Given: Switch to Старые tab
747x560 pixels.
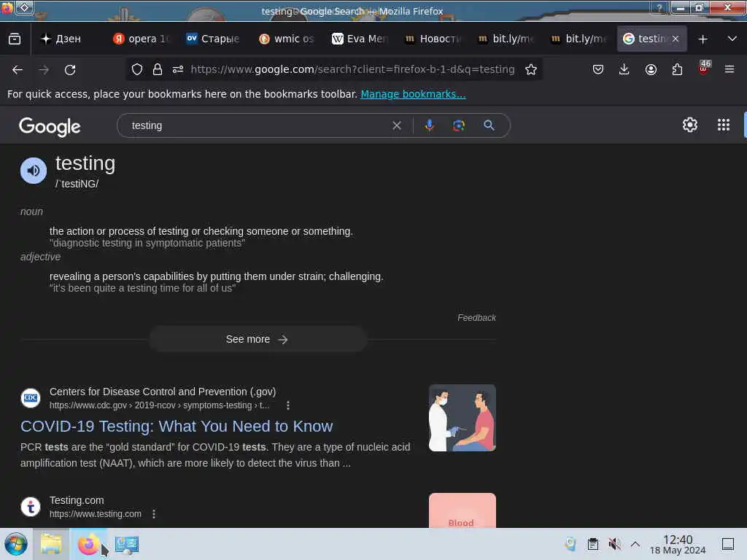Looking at the screenshot, I should pyautogui.click(x=213, y=39).
